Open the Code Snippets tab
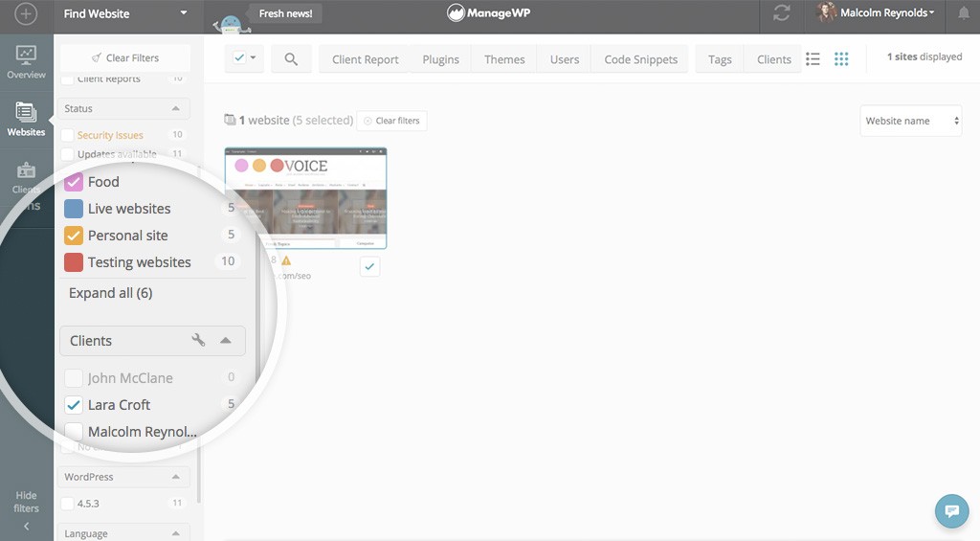The width and height of the screenshot is (980, 541). click(640, 59)
